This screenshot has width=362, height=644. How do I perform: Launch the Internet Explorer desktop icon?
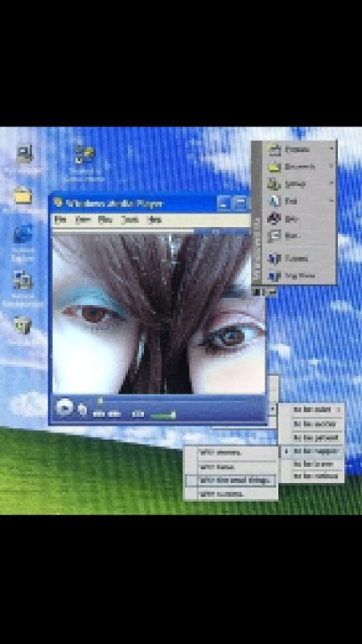tap(23, 234)
